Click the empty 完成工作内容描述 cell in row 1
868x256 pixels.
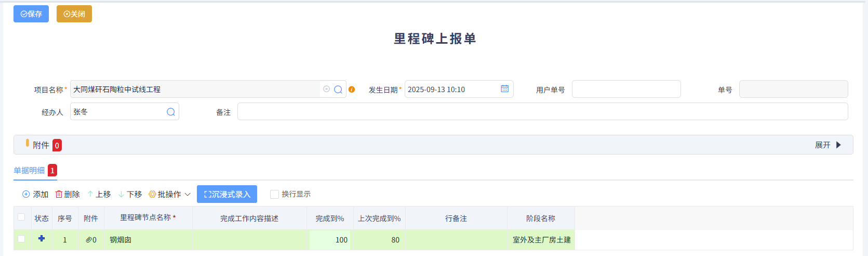click(249, 240)
